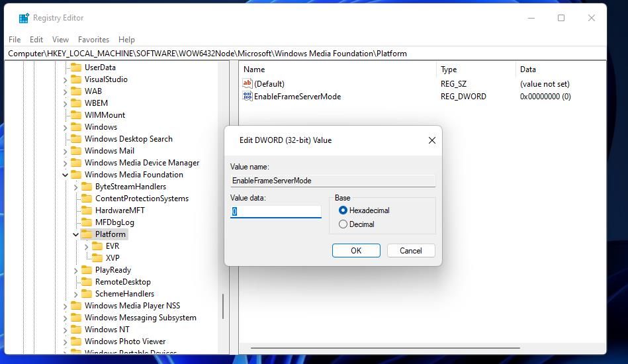This screenshot has height=364, width=628.
Task: Click the values pane horizontal scrollbar
Action: tap(385, 348)
